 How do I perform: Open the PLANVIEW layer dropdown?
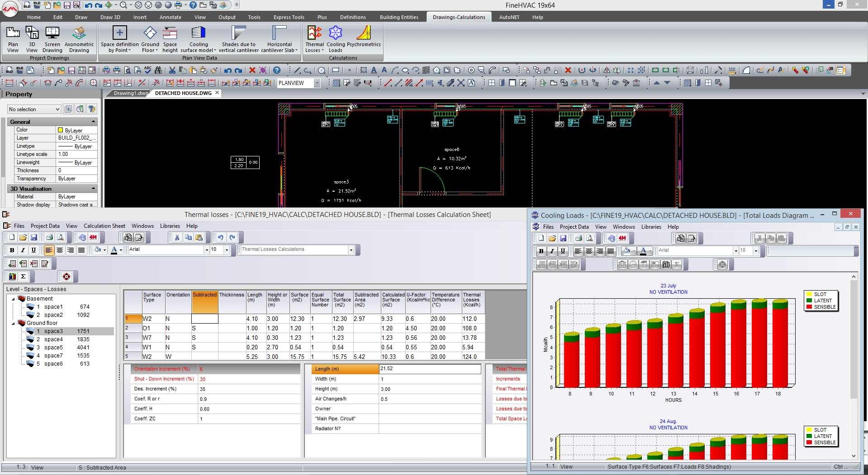(317, 83)
